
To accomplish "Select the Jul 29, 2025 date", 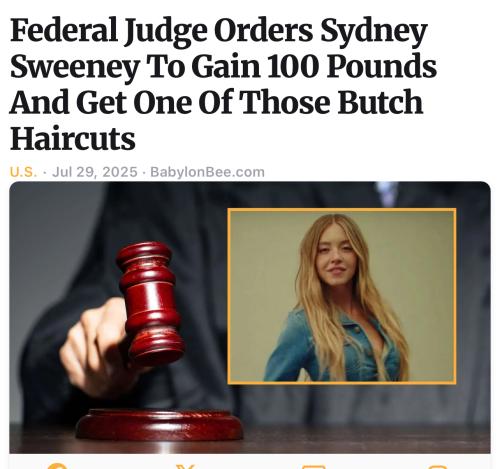I will click(x=95, y=172).
